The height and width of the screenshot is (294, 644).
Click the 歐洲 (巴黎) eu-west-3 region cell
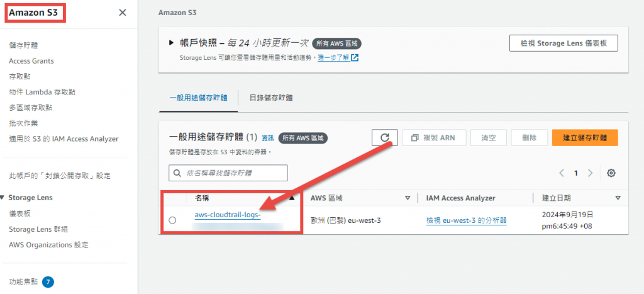tap(346, 220)
